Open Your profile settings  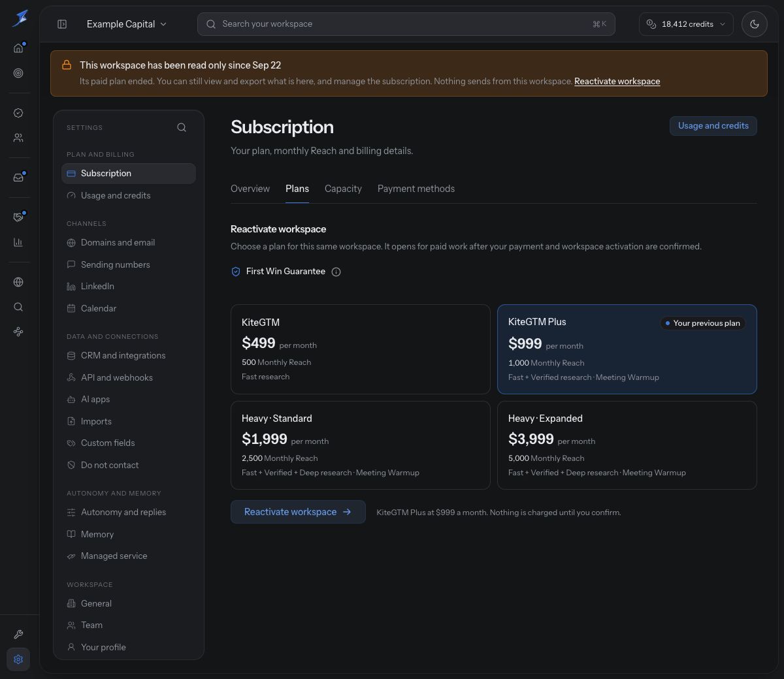point(129,648)
